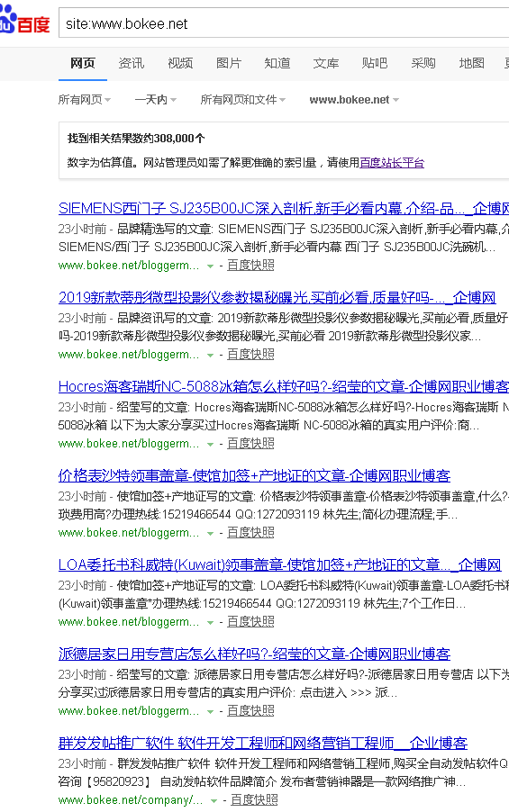Open 百度快照 for the 价格表沙特领事盖章 result
The width and height of the screenshot is (509, 812).
pos(250,532)
